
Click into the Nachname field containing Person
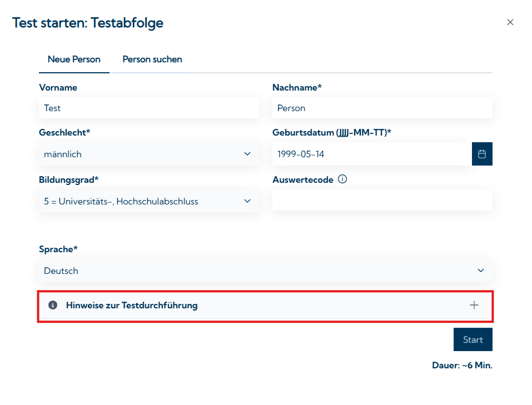click(382, 108)
